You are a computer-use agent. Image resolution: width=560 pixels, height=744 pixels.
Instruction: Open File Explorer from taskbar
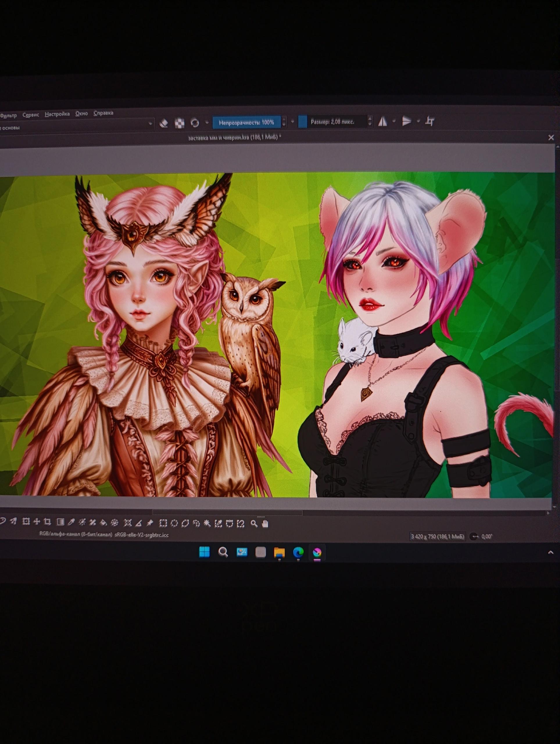point(279,552)
